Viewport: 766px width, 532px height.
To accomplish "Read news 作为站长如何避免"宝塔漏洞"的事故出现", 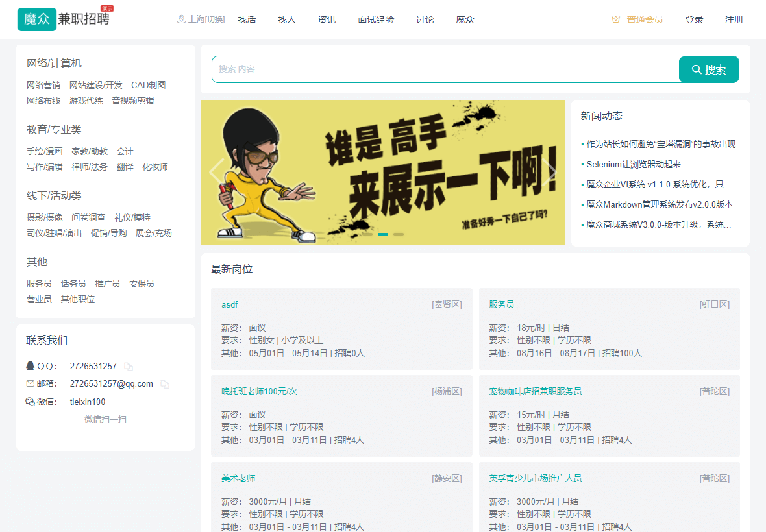I will pyautogui.click(x=661, y=145).
